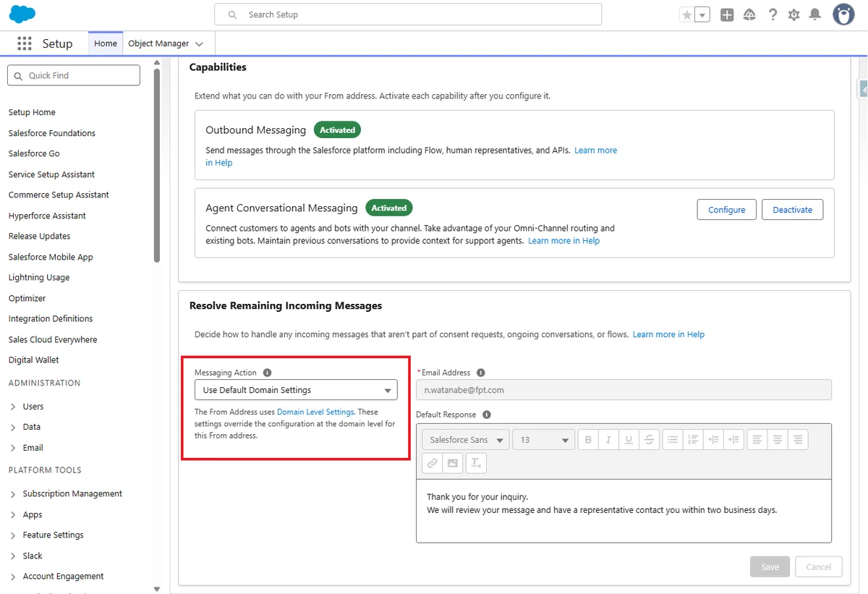Align text right in editor
This screenshot has height=594, width=868.
(798, 440)
